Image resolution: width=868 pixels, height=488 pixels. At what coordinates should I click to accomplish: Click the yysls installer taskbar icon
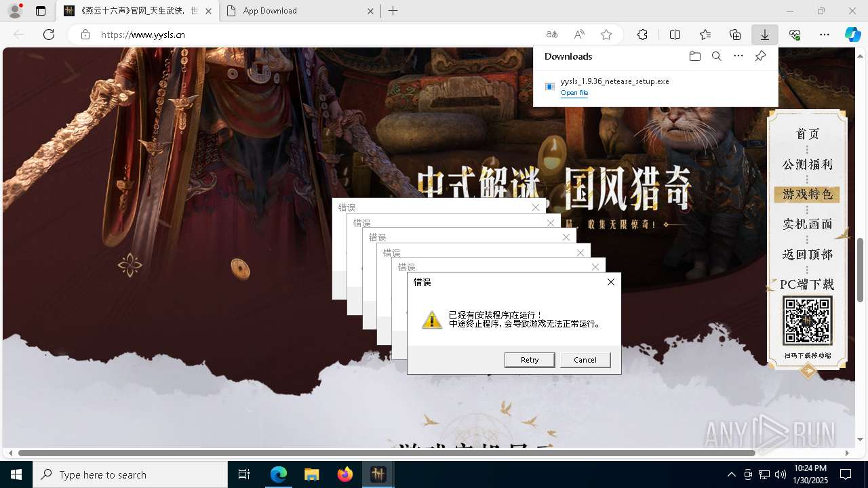coord(378,474)
